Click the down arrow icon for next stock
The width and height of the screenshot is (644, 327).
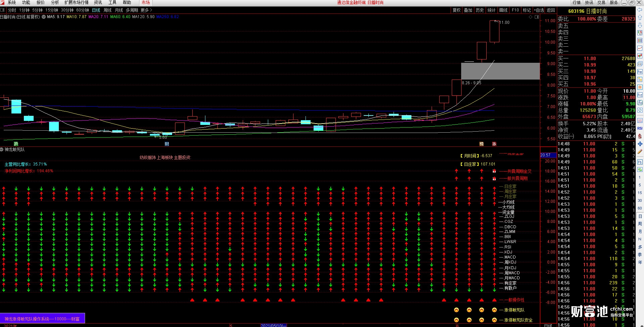pyautogui.click(x=640, y=26)
